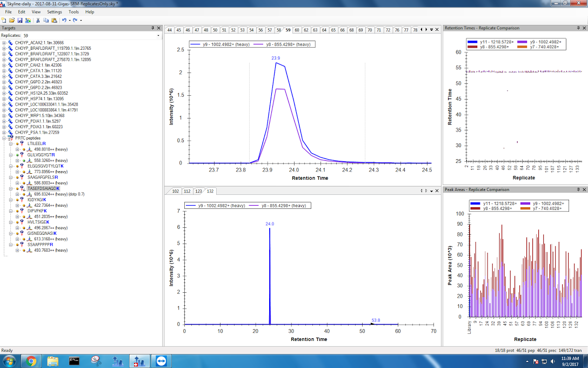The height and width of the screenshot is (368, 588).
Task: Click the Open file toolbar icon
Action: point(12,20)
